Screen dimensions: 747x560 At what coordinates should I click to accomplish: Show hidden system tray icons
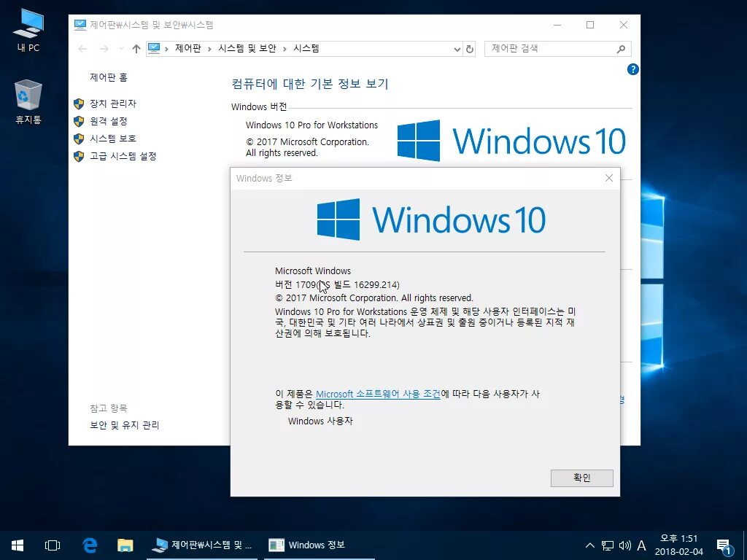589,545
